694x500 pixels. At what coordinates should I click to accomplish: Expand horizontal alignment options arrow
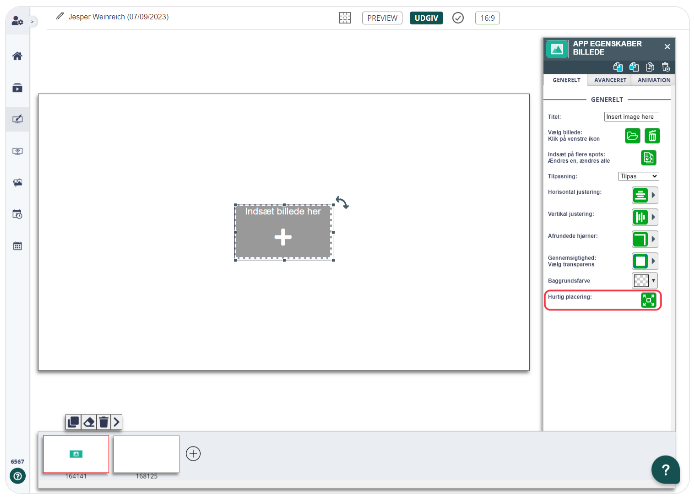click(x=653, y=195)
